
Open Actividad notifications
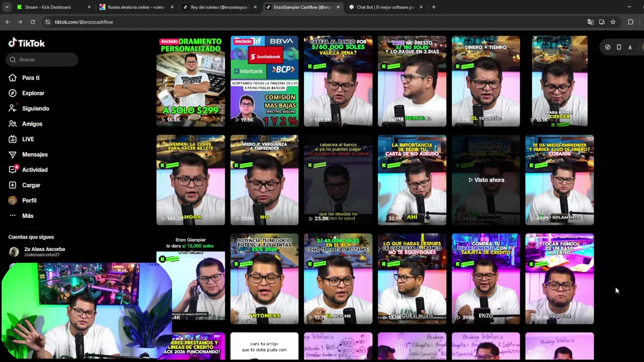pos(35,170)
